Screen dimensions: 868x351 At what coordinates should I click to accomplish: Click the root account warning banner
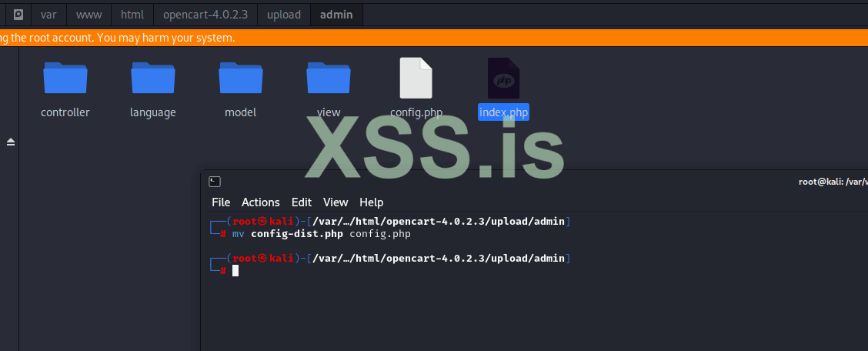pos(434,38)
